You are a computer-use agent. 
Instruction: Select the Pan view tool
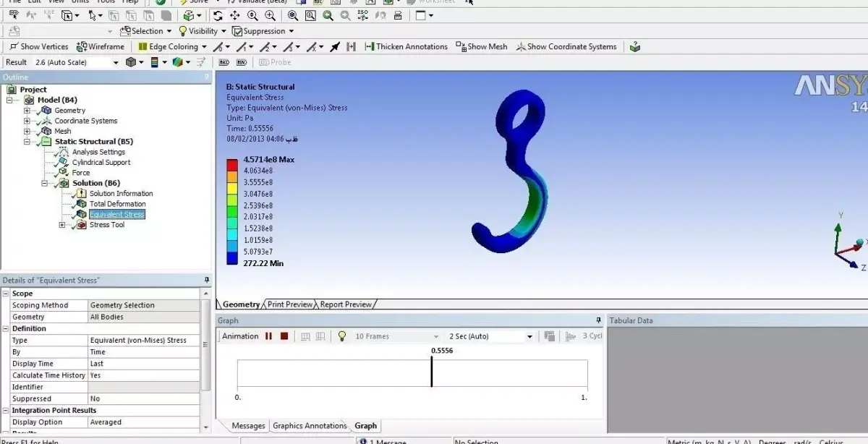point(235,15)
